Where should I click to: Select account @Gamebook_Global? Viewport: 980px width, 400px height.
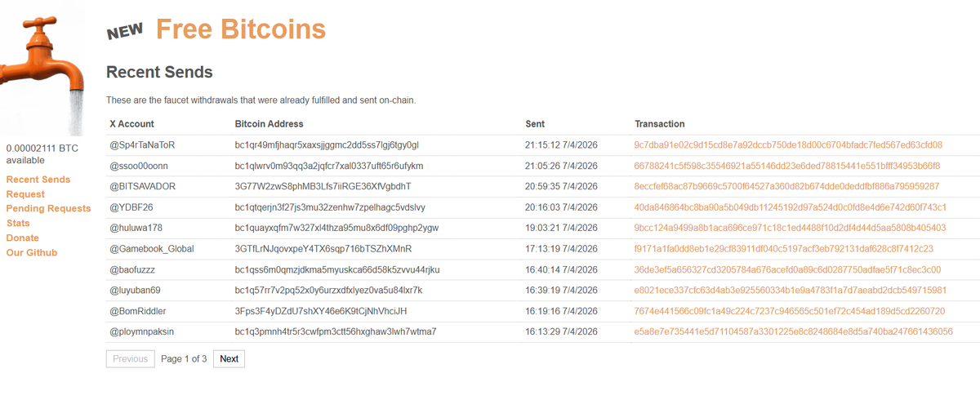152,249
